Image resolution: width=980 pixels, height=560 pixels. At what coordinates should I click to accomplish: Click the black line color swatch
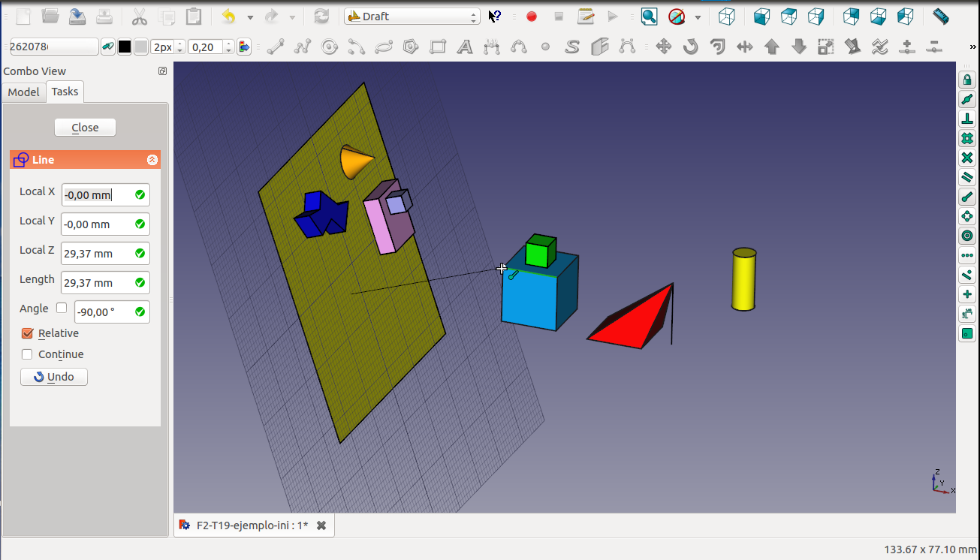tap(125, 47)
